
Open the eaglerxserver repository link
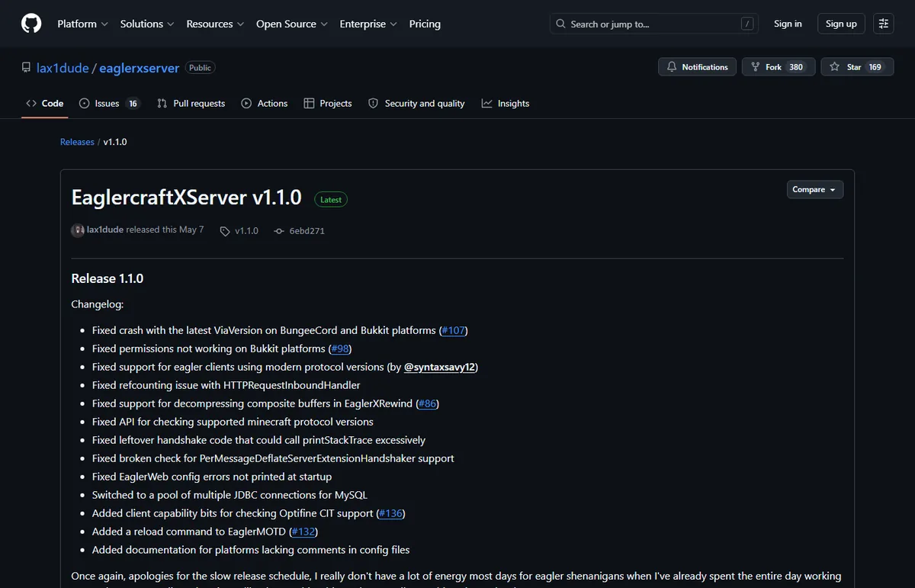click(140, 68)
